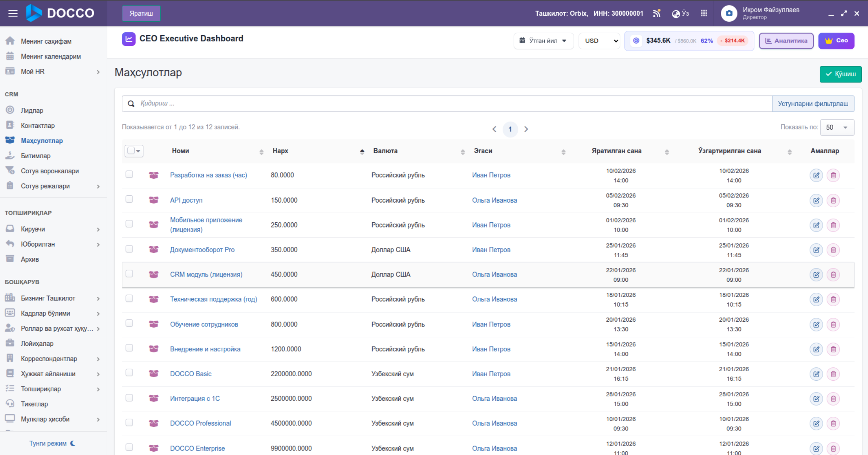Expand the Кадрлар бўлими submenu
The height and width of the screenshot is (455, 868).
[x=98, y=314]
